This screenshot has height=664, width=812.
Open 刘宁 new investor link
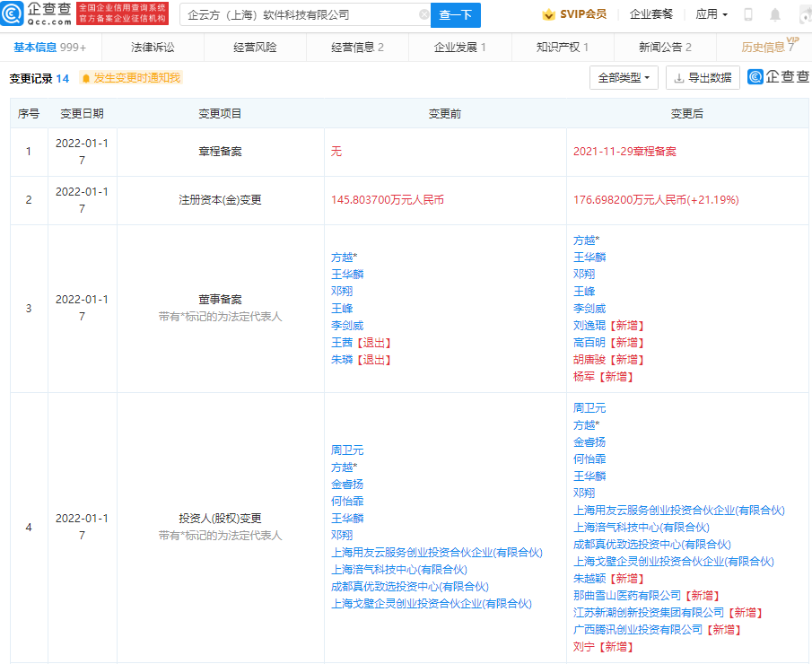pos(584,646)
